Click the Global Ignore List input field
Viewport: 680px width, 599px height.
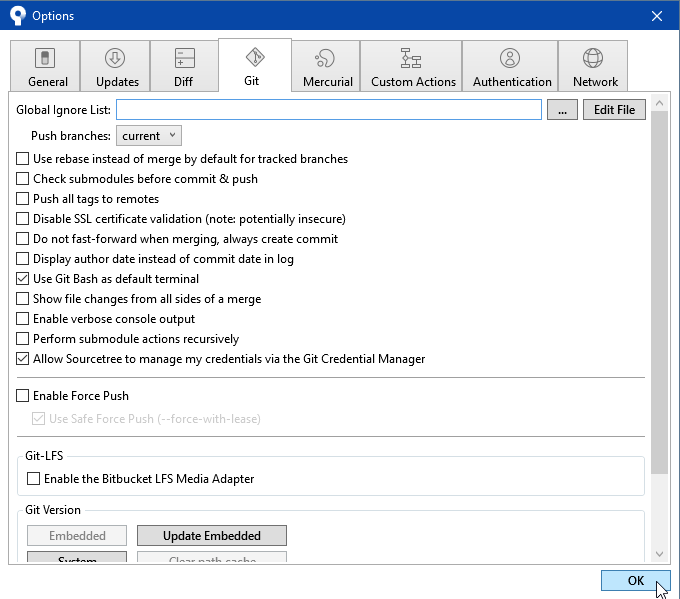(329, 110)
